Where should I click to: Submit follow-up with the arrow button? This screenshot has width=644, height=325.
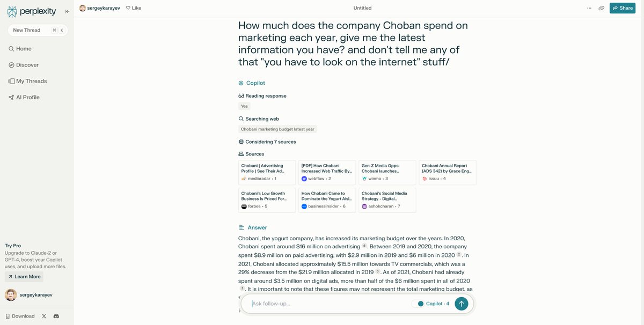[x=461, y=304]
